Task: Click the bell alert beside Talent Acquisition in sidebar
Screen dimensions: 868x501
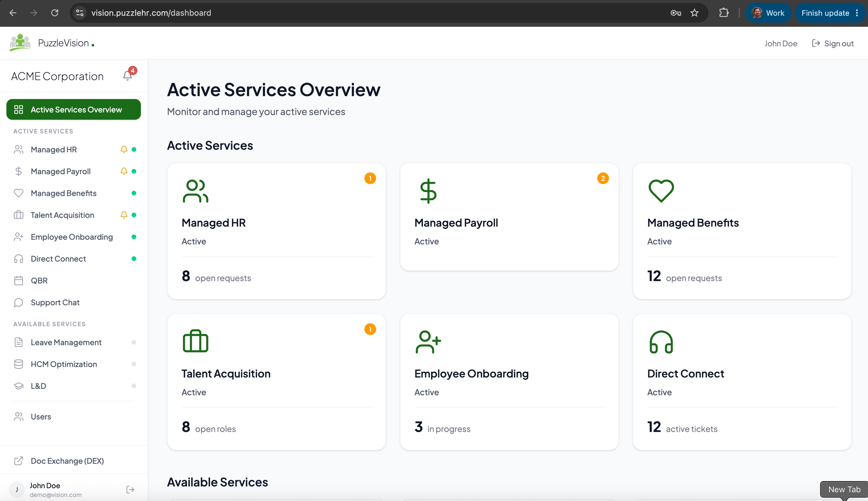Action: point(124,215)
